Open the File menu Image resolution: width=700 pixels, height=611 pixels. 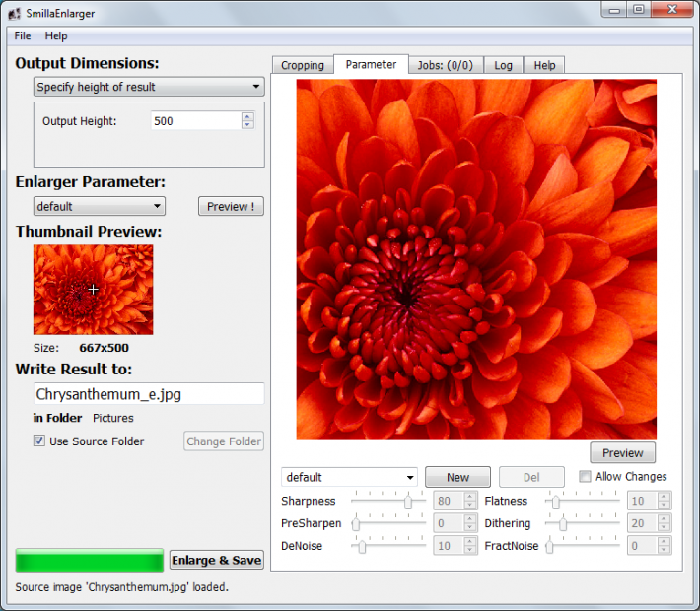[x=23, y=35]
